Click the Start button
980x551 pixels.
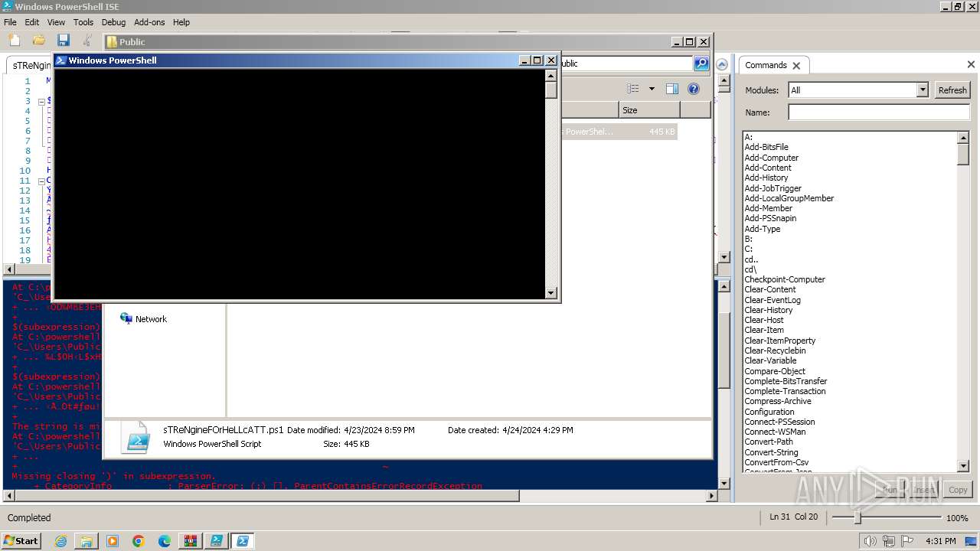click(x=21, y=540)
